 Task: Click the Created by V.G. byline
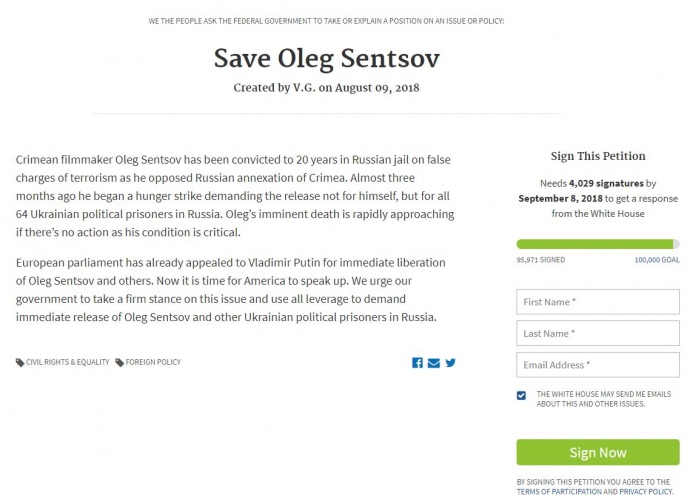(326, 88)
